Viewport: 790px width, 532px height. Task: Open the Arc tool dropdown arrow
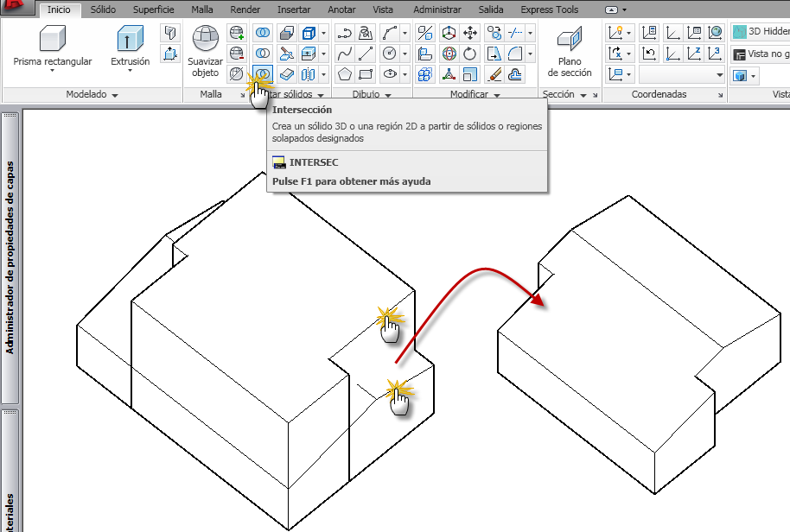click(405, 33)
